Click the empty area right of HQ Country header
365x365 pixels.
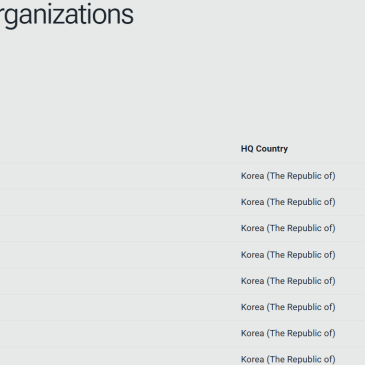tap(327, 149)
